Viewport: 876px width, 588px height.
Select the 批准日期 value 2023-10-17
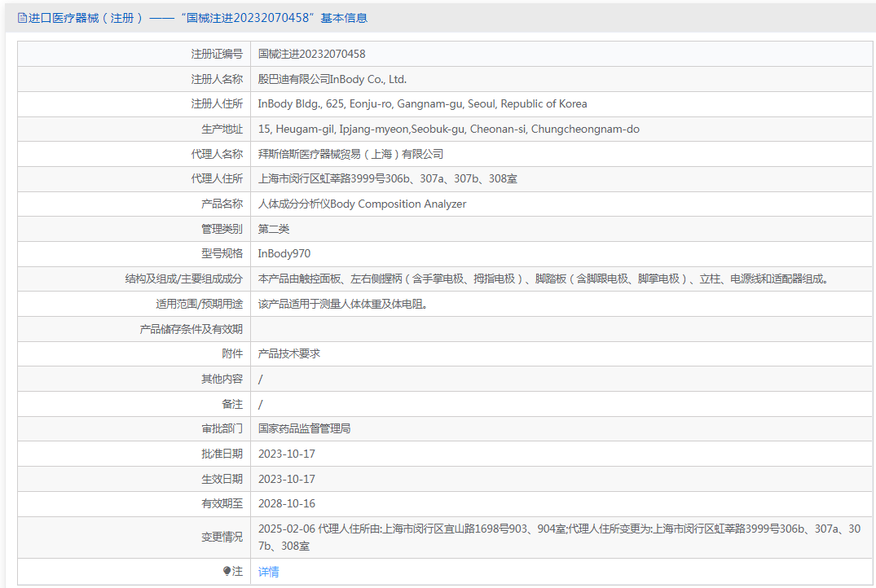[x=287, y=454]
